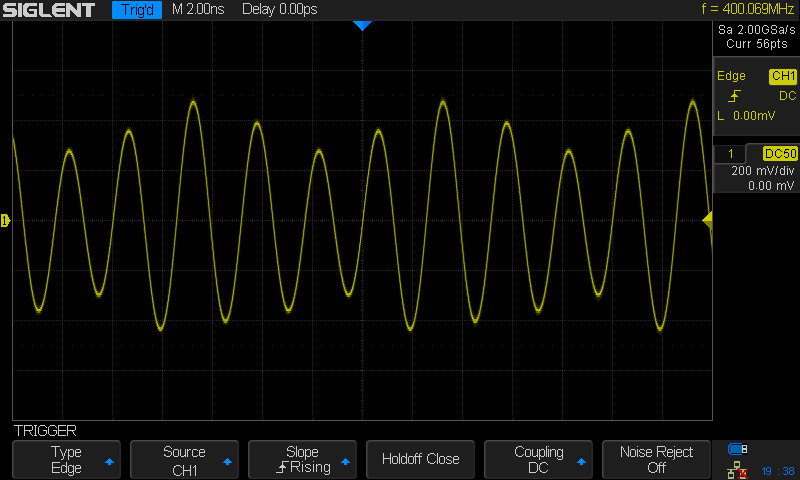Click the TRIGGER menu title
800x480 pixels.
click(45, 431)
